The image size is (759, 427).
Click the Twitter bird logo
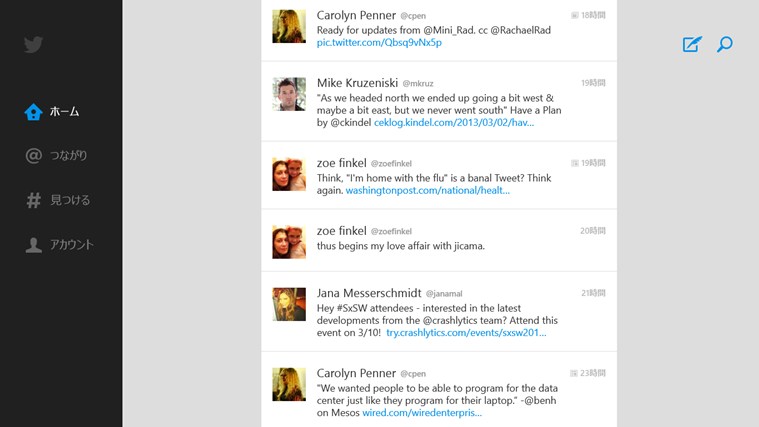coord(34,45)
